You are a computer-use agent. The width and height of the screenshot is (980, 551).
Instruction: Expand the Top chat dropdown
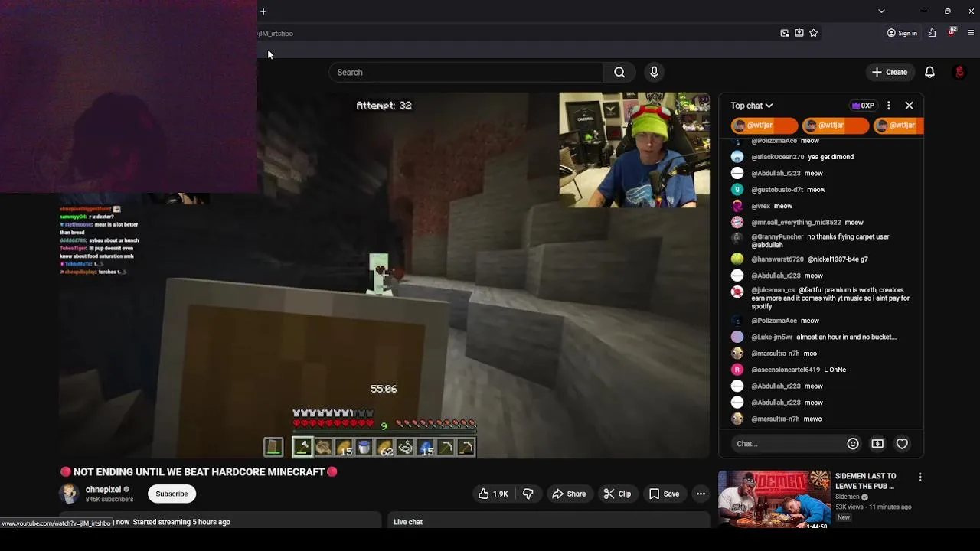751,106
